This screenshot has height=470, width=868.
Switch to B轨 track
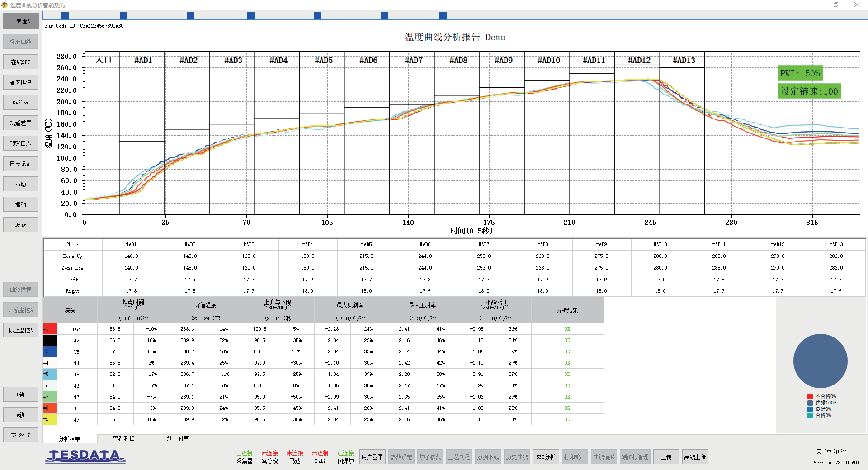[21, 394]
